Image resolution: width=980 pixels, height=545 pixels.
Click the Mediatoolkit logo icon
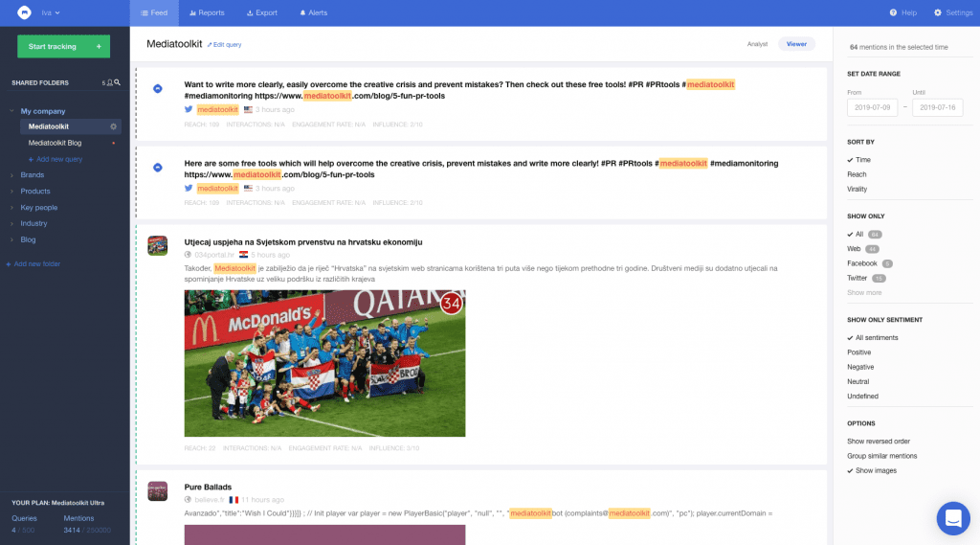24,12
